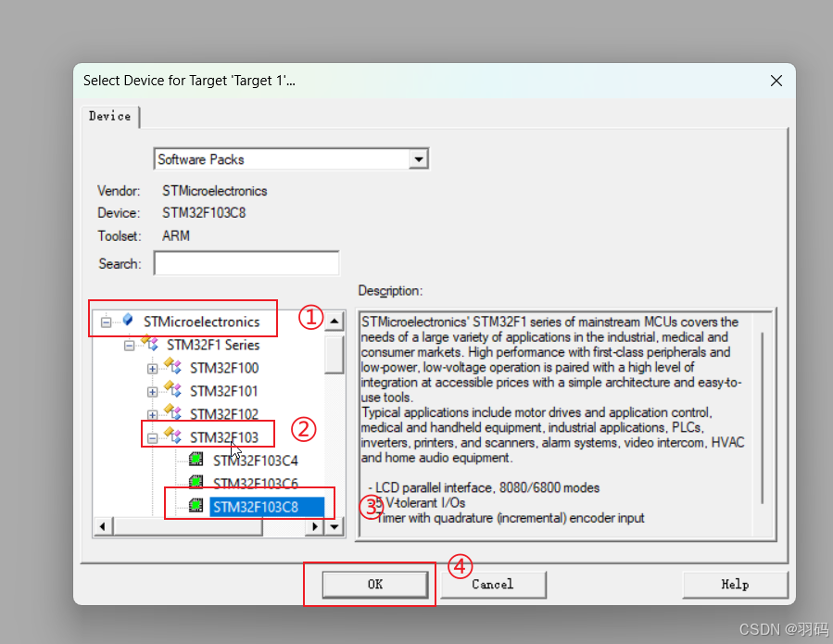Confirm device selection with OK

coord(375,585)
